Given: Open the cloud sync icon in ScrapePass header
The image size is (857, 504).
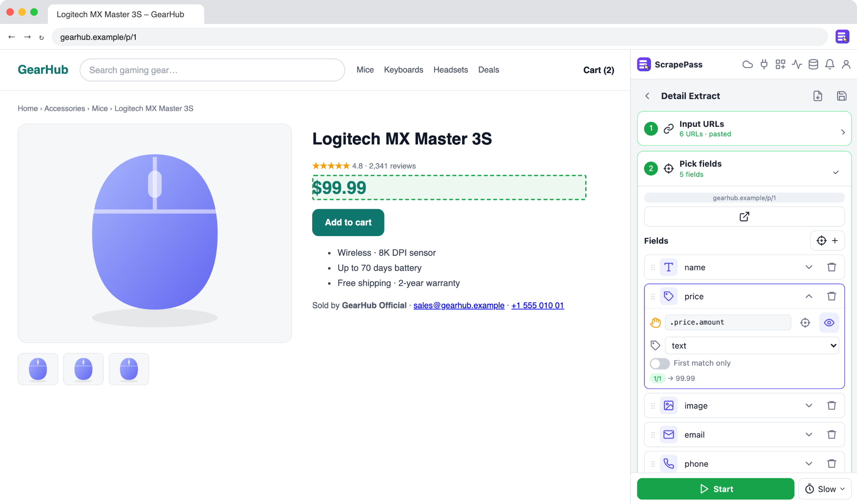Looking at the screenshot, I should [x=747, y=64].
